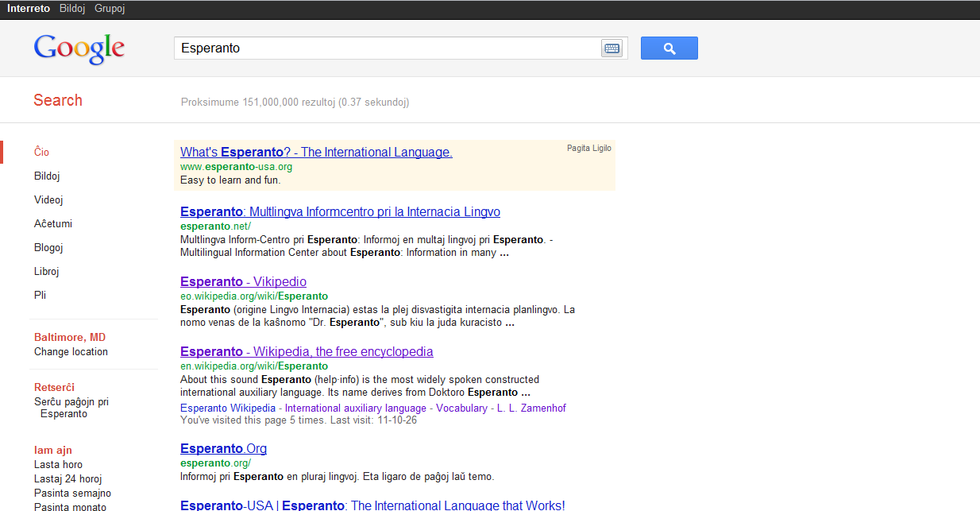The image size is (980, 511).
Task: Click the esperanto.org/ green URL
Action: pos(215,463)
